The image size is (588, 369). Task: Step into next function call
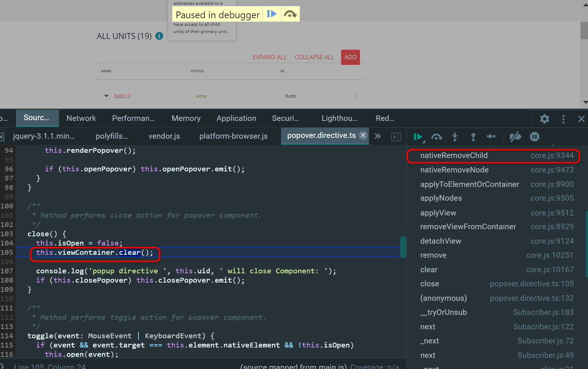(x=455, y=137)
